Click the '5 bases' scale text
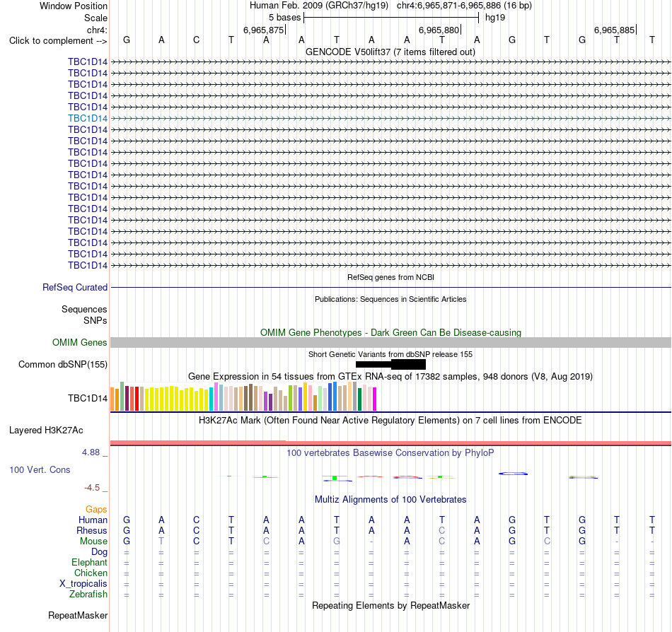This screenshot has height=632, width=672. [x=284, y=18]
